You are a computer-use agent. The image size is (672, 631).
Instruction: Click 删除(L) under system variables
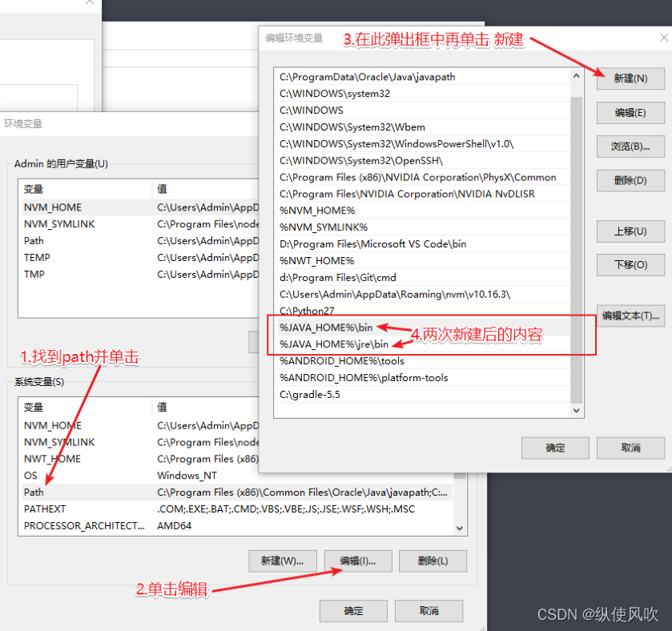pyautogui.click(x=433, y=561)
